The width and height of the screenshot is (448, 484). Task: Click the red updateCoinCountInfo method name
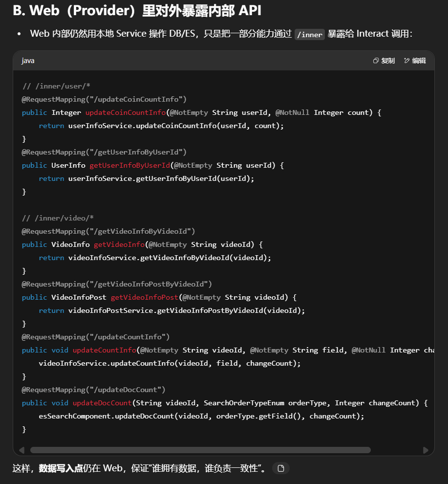(x=126, y=112)
